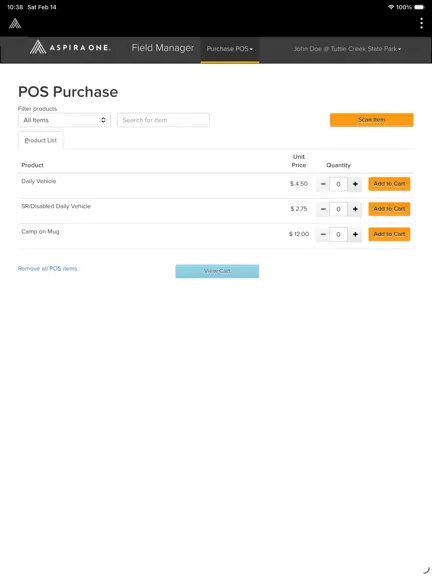Click the View Cart button
The image size is (432, 576).
pyautogui.click(x=217, y=271)
